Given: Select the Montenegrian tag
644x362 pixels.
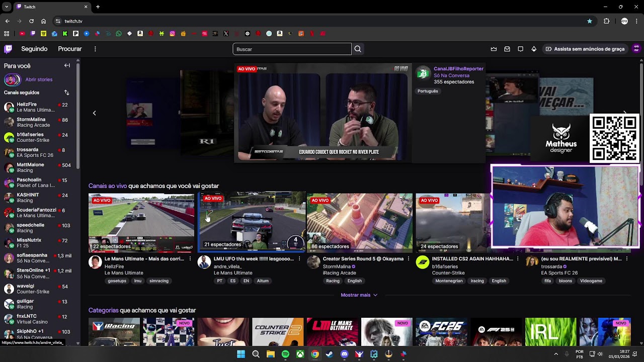Looking at the screenshot, I should pos(449,281).
